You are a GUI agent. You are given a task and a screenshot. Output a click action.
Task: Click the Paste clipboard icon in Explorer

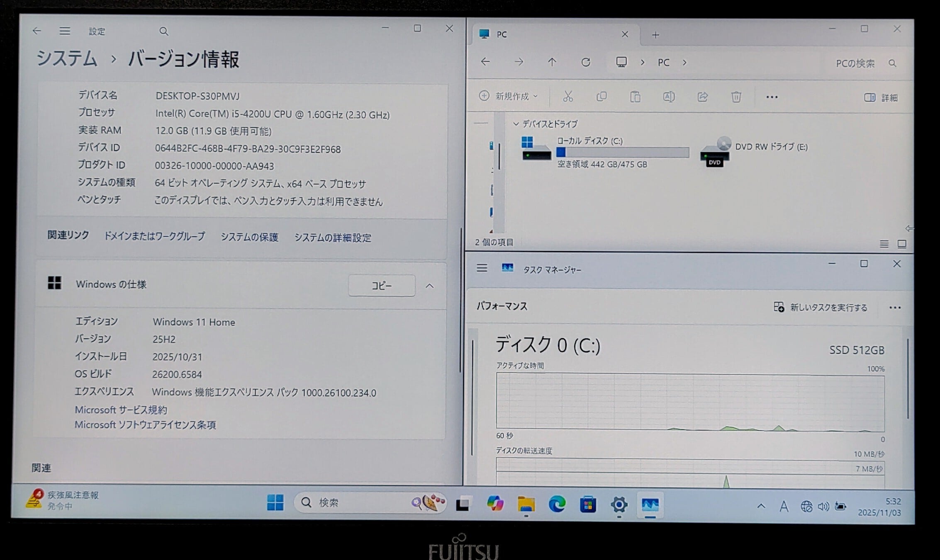(635, 97)
